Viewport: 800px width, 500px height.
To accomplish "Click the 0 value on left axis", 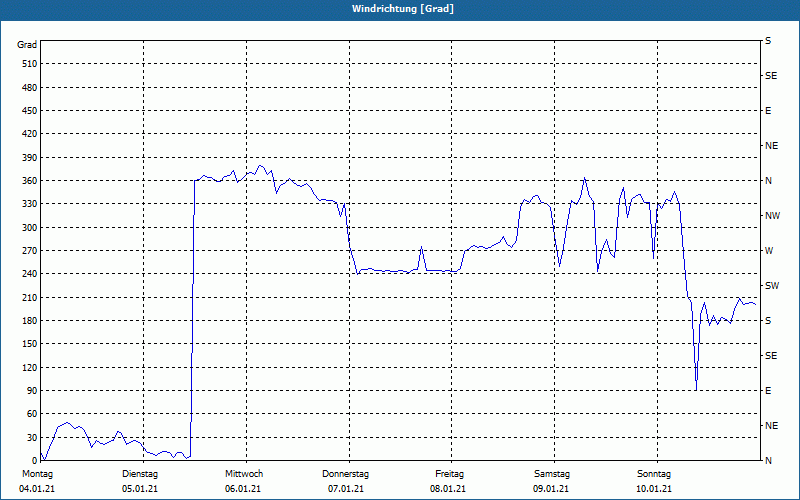I will coord(35,461).
